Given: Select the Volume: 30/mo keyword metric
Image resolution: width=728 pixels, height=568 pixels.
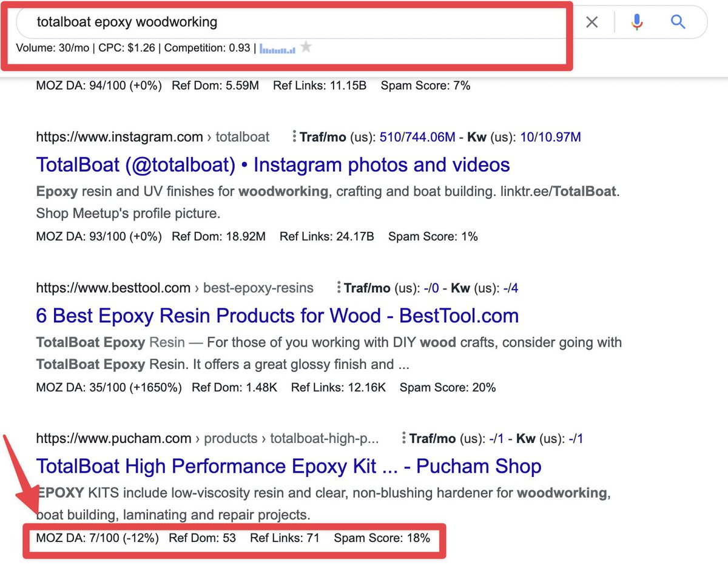Looking at the screenshot, I should click(52, 48).
